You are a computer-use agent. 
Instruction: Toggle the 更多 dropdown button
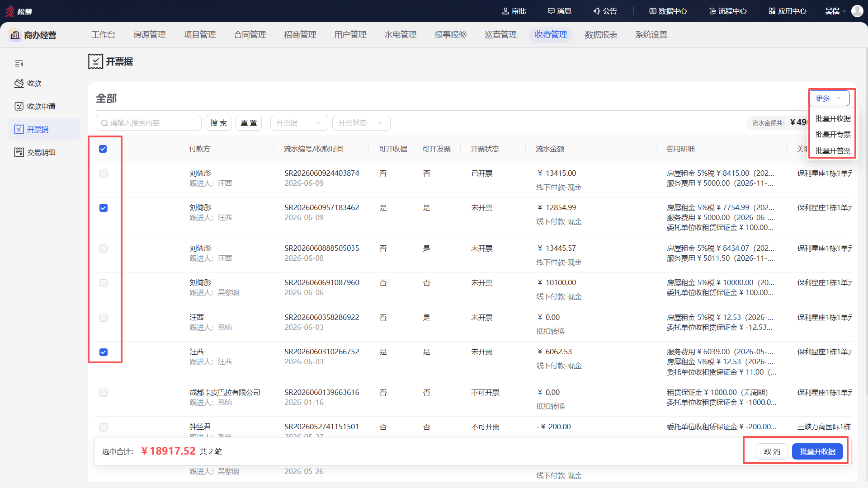[829, 98]
